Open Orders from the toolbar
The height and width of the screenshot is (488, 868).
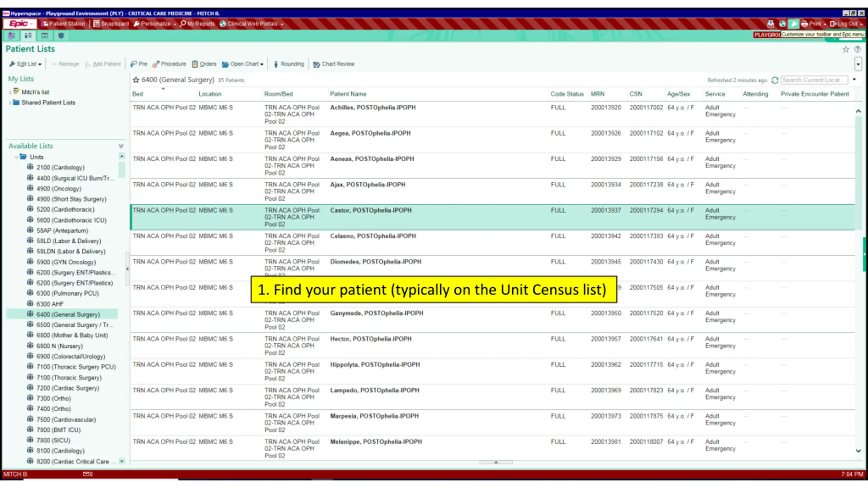coord(204,64)
